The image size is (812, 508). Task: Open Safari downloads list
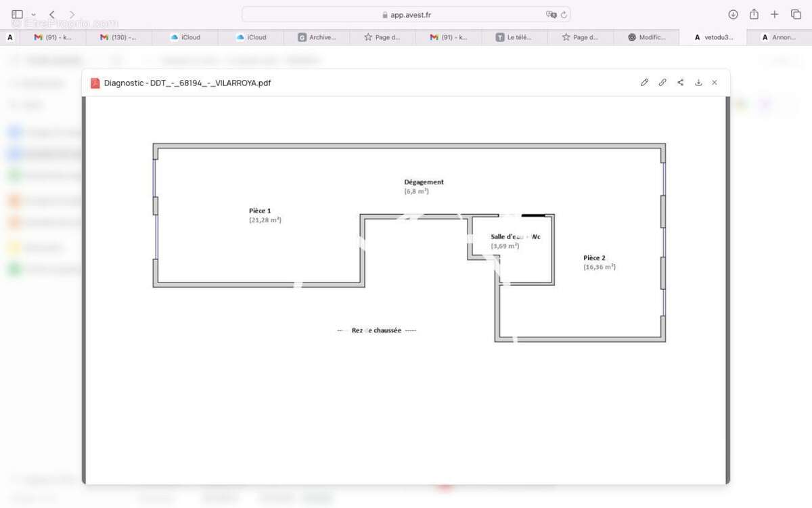point(733,14)
